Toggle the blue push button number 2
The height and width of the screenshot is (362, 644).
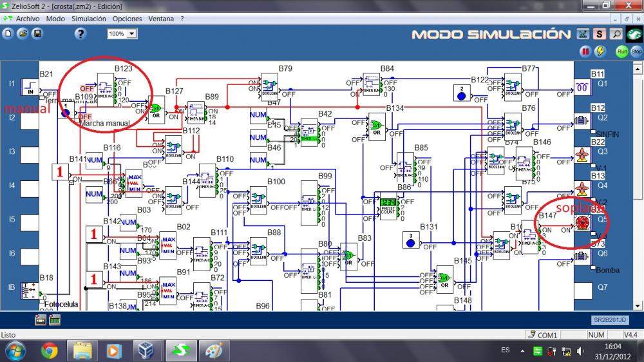[x=462, y=93]
